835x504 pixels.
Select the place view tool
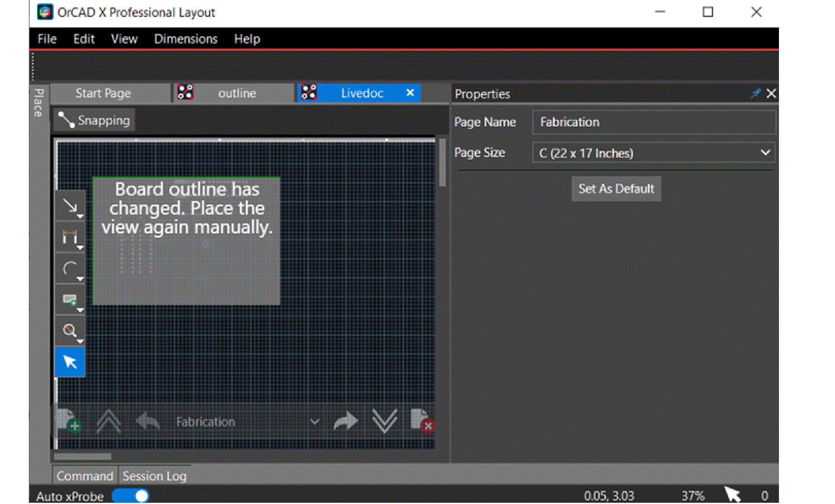coord(70,299)
